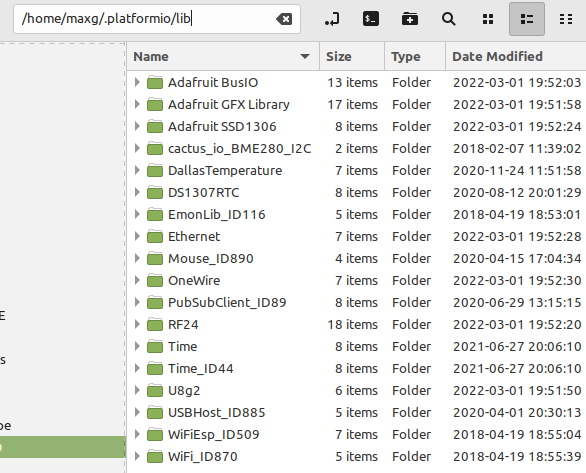Viewport: 586px width, 473px height.
Task: Switch to compact view
Action: click(566, 19)
